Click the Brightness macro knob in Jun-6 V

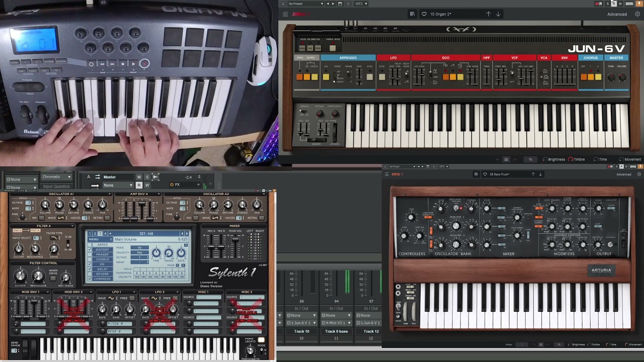click(545, 159)
